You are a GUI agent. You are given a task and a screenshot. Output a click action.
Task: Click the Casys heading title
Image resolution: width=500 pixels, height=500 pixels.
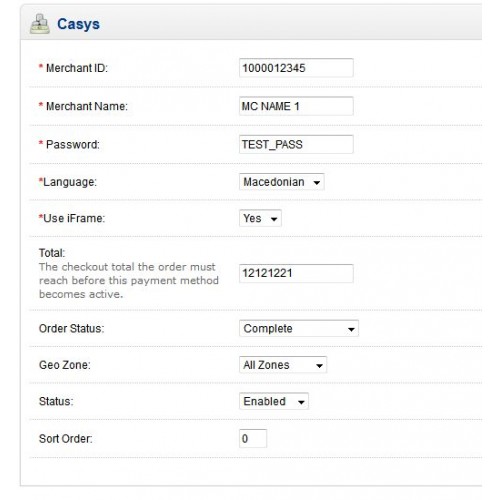click(x=78, y=24)
